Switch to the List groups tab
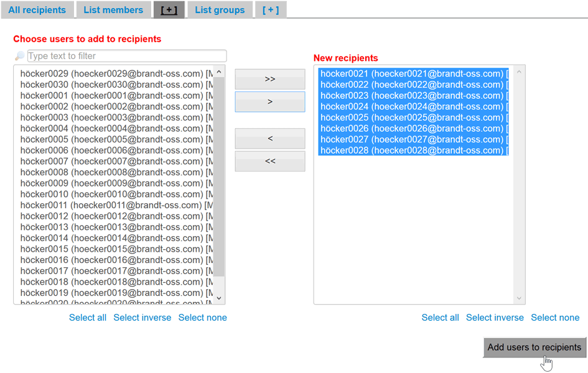This screenshot has width=588, height=373. [221, 10]
